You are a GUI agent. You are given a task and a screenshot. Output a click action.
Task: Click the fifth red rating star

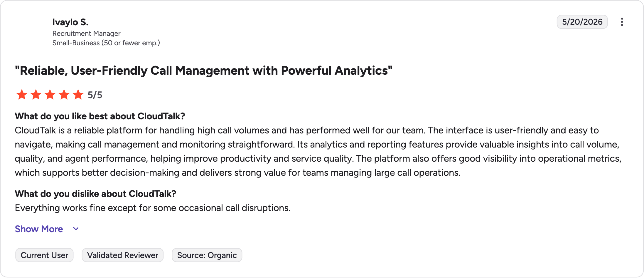(x=78, y=95)
